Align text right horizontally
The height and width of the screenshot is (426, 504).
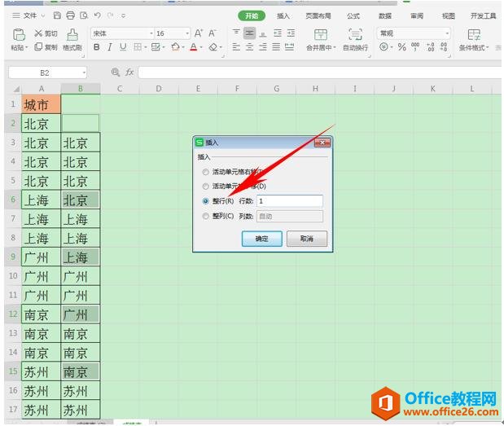click(263, 47)
